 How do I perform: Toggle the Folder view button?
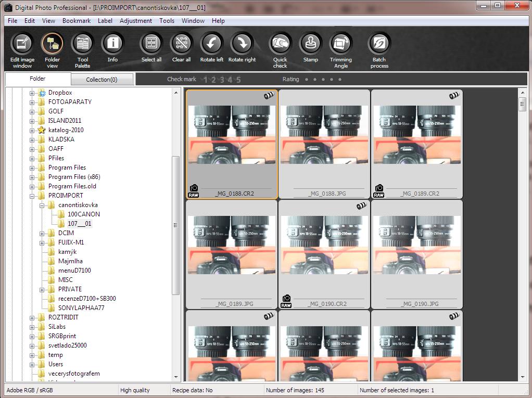pos(52,50)
